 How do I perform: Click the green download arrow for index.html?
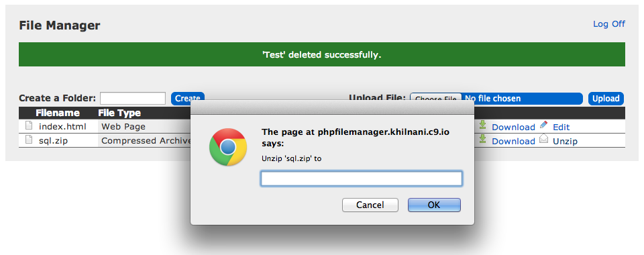tap(483, 125)
